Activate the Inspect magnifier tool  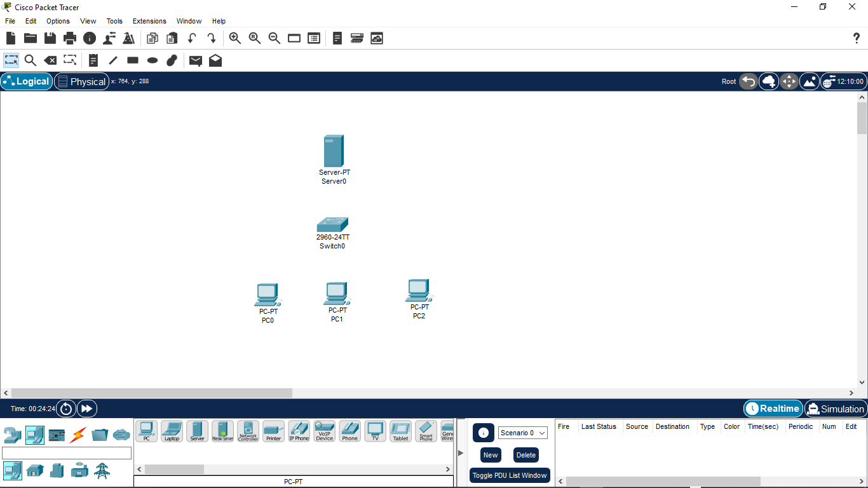[x=31, y=60]
